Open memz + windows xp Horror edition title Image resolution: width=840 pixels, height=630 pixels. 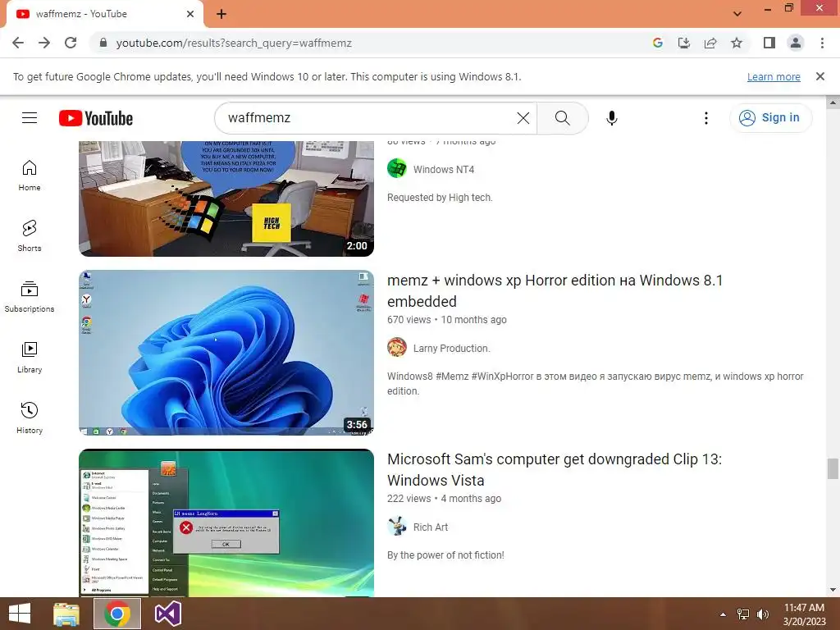[555, 291]
